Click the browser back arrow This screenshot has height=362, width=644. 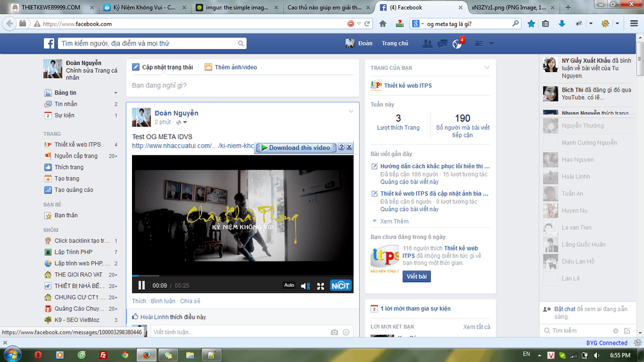pos(9,24)
